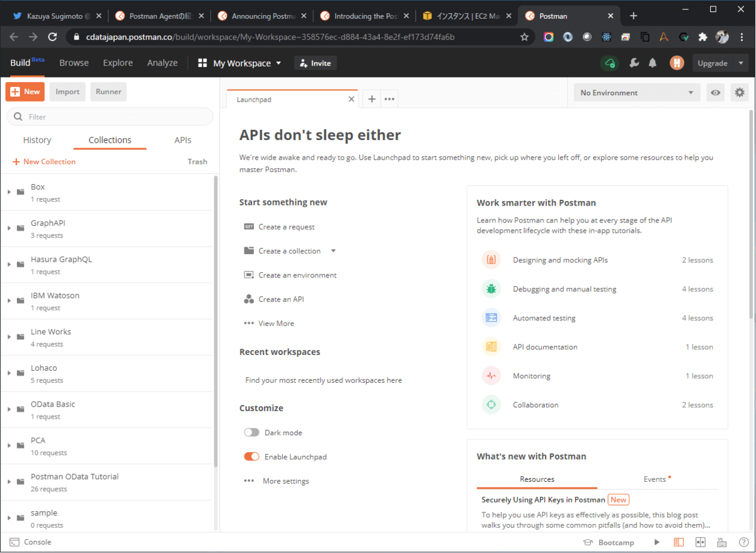Image resolution: width=756 pixels, height=553 pixels.
Task: Expand the Line Works collection
Action: click(9, 337)
